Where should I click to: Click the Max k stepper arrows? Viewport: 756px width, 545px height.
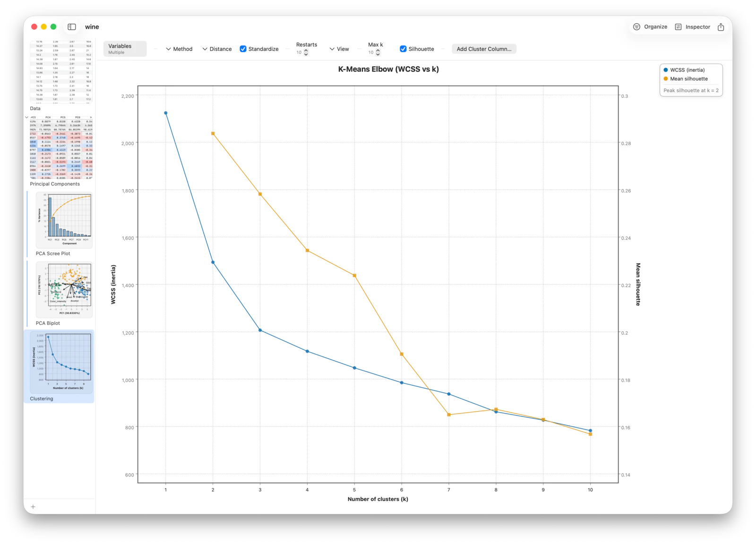(x=378, y=52)
